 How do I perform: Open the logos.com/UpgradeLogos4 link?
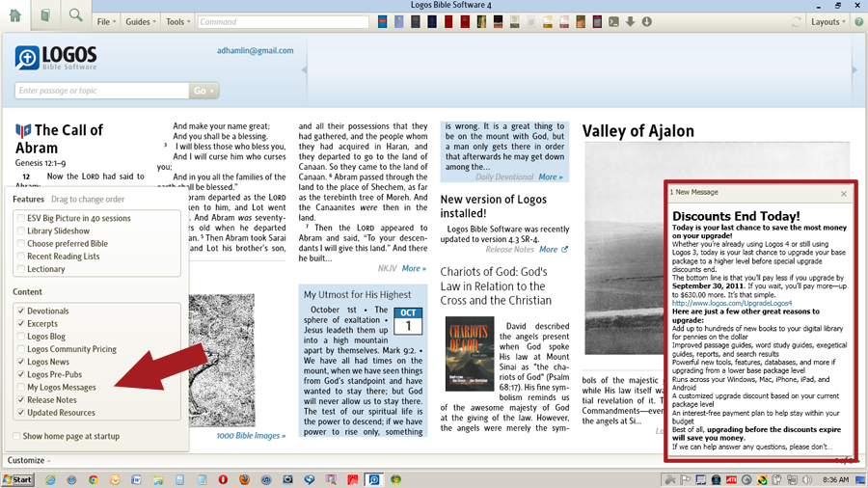point(732,303)
